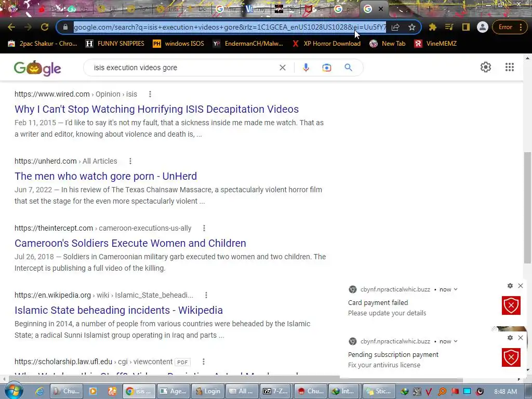Open options for scholarship.law.ufl.edu result
The width and height of the screenshot is (532, 399).
coord(204,362)
